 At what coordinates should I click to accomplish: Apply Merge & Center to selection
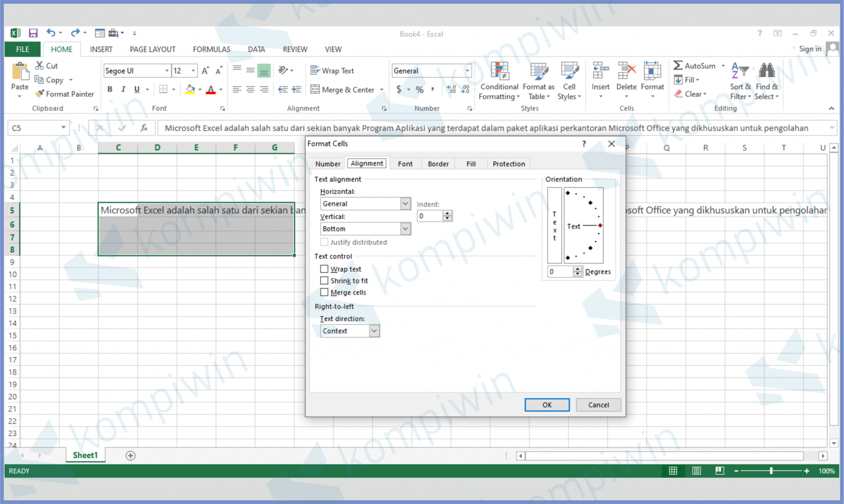[x=345, y=89]
